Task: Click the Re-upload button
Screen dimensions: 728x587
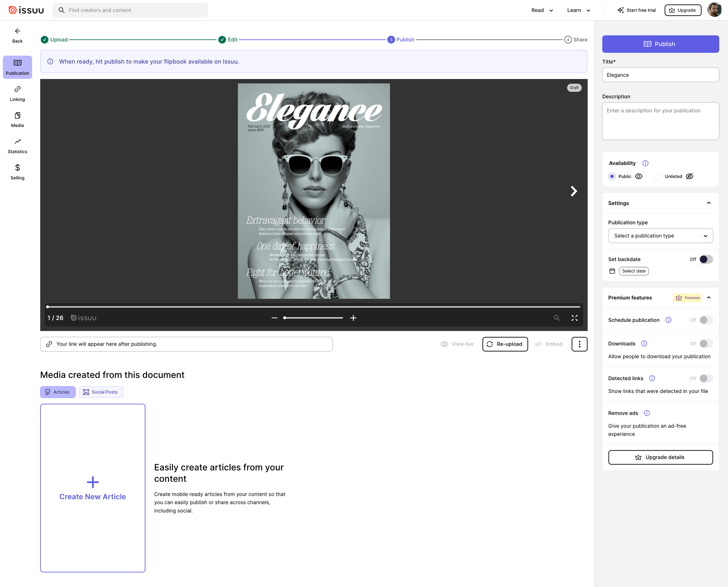Action: (505, 344)
